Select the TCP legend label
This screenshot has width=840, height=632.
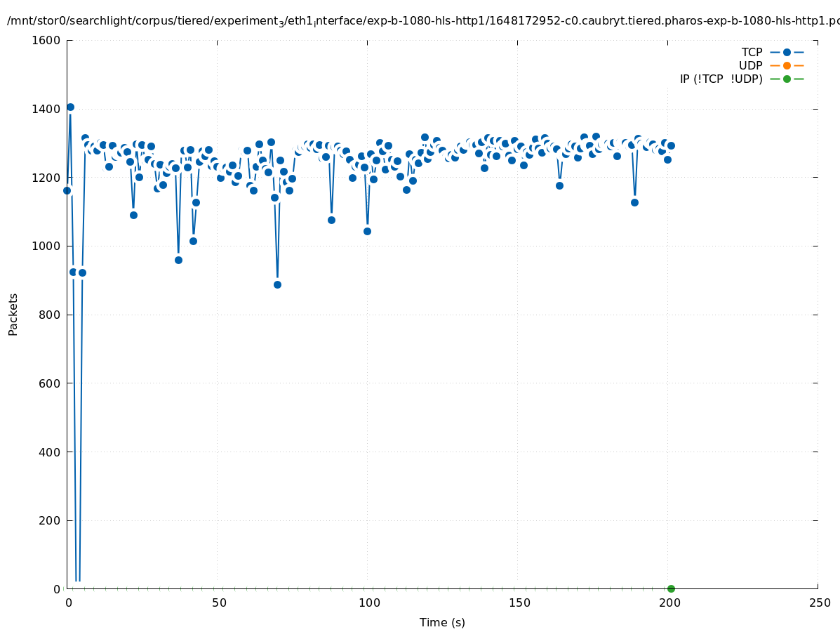point(752,52)
